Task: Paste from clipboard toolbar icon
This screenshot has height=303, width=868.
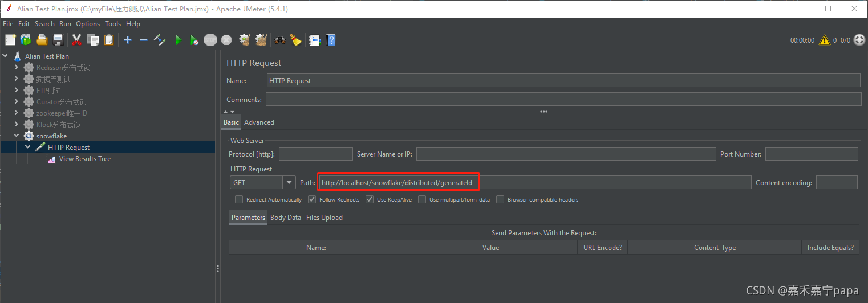Action: pos(109,40)
